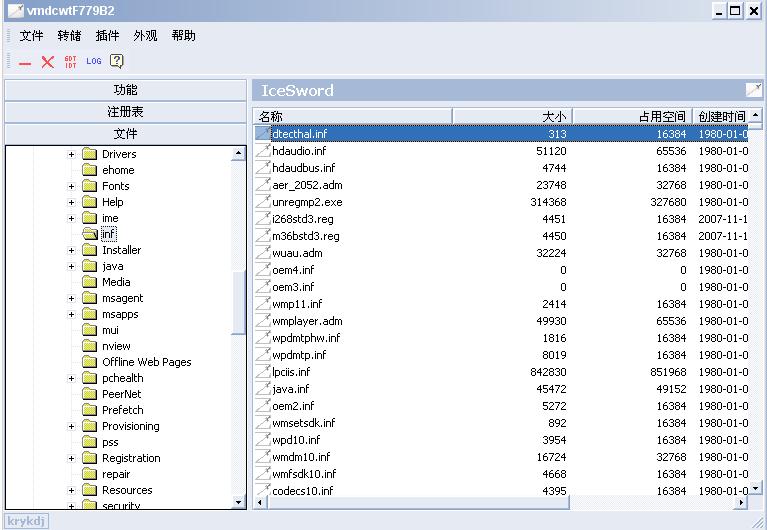The width and height of the screenshot is (767, 530).
Task: Sort by the 占用空间 column header
Action: 632,116
